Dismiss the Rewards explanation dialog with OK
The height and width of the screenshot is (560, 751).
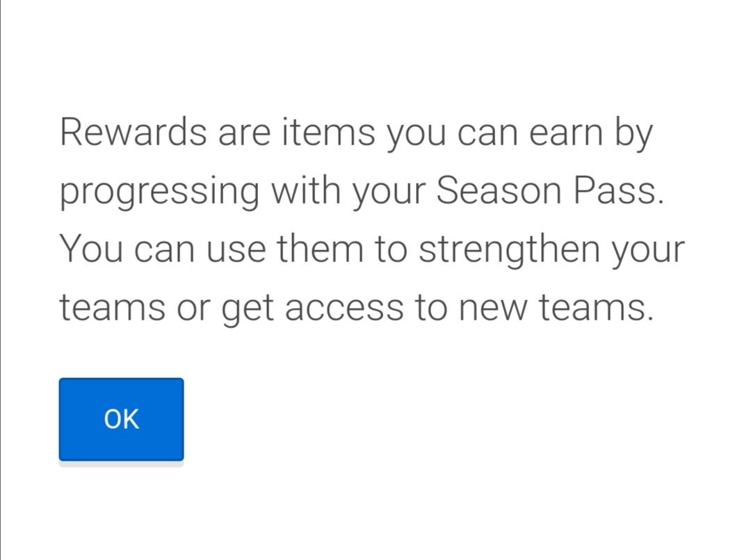(x=121, y=419)
